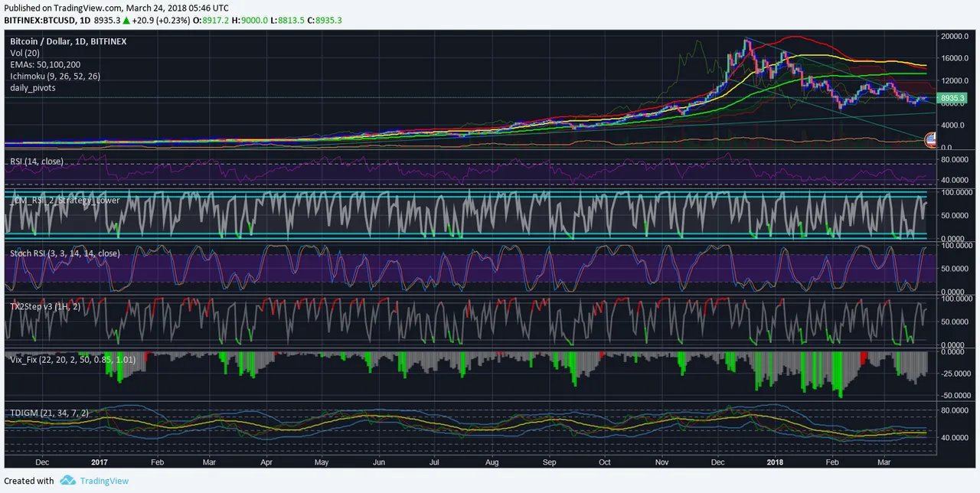Click 16000.0 on the price axis
This screenshot has width=980, height=493.
point(956,58)
